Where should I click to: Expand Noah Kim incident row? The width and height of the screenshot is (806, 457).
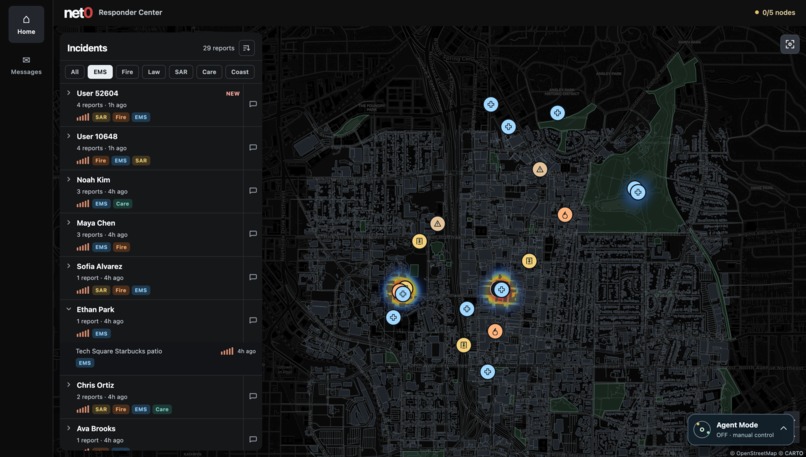coord(68,179)
